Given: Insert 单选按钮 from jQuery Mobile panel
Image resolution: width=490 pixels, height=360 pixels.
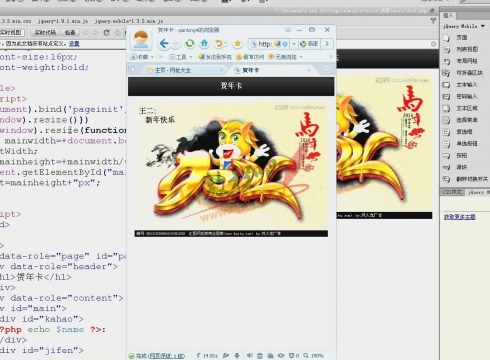Looking at the screenshot, I should (467, 144).
